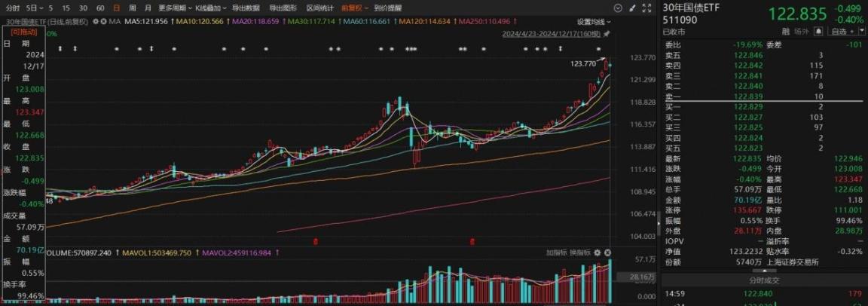Toggle the MAVOL2 volume average label
The width and height of the screenshot is (868, 306).
click(x=235, y=253)
